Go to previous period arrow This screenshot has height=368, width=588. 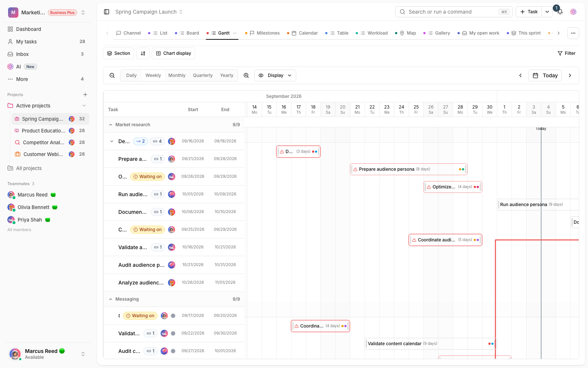pyautogui.click(x=520, y=75)
